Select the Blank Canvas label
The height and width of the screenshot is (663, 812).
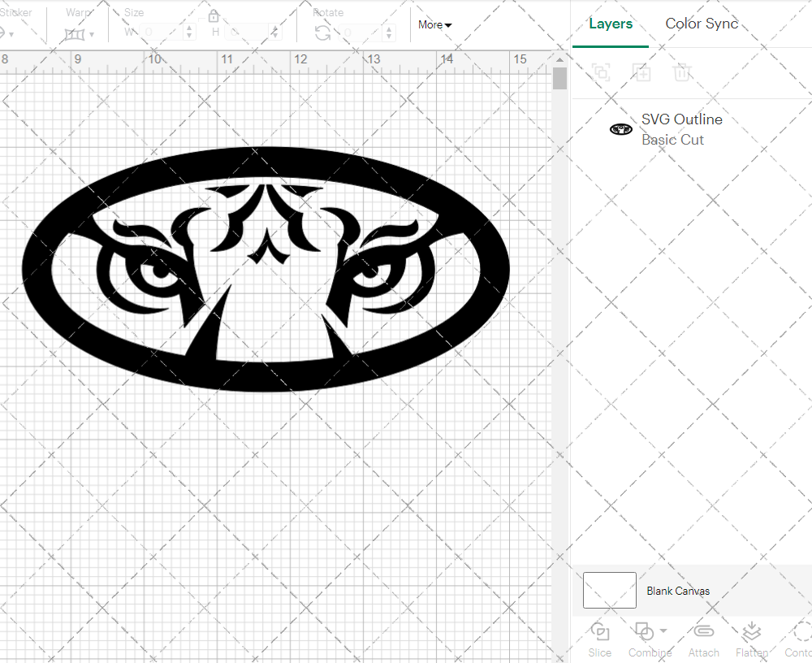(678, 591)
